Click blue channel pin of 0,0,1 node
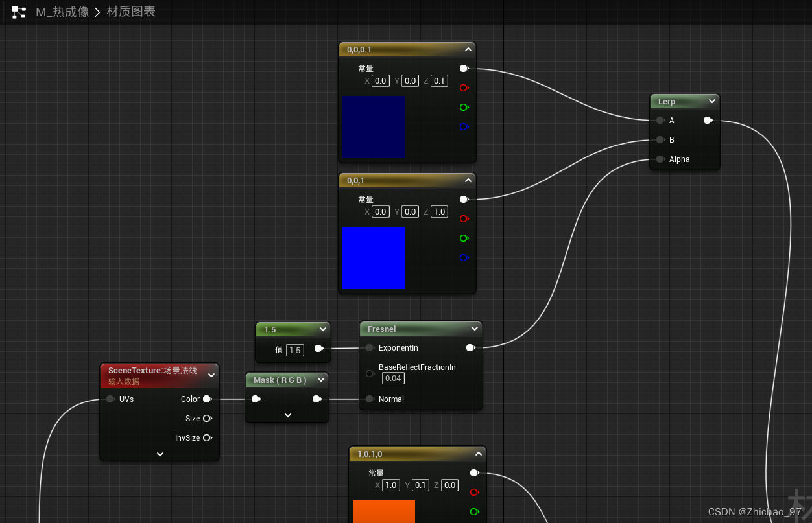 [464, 257]
